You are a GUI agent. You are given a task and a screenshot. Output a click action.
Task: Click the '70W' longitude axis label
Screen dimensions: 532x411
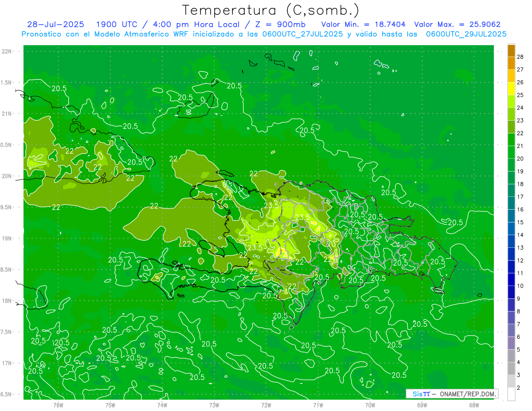(x=370, y=405)
